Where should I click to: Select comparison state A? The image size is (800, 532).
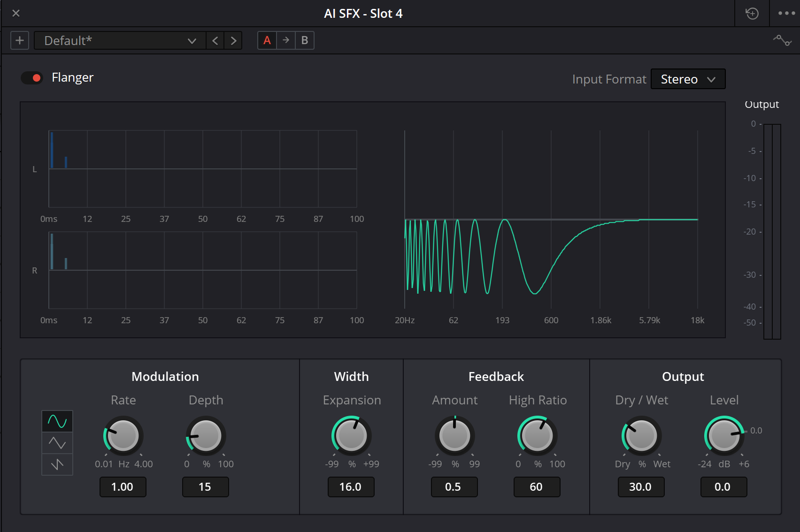click(x=267, y=40)
